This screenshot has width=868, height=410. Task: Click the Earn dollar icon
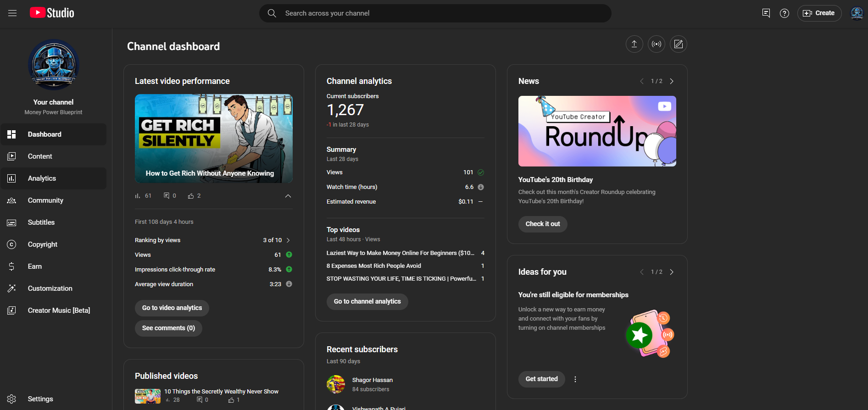pos(11,266)
